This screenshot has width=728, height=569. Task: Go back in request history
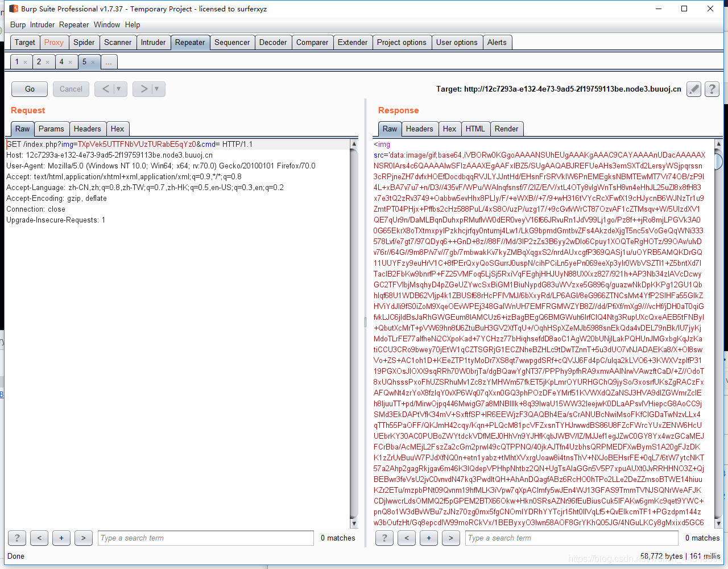tap(105, 89)
